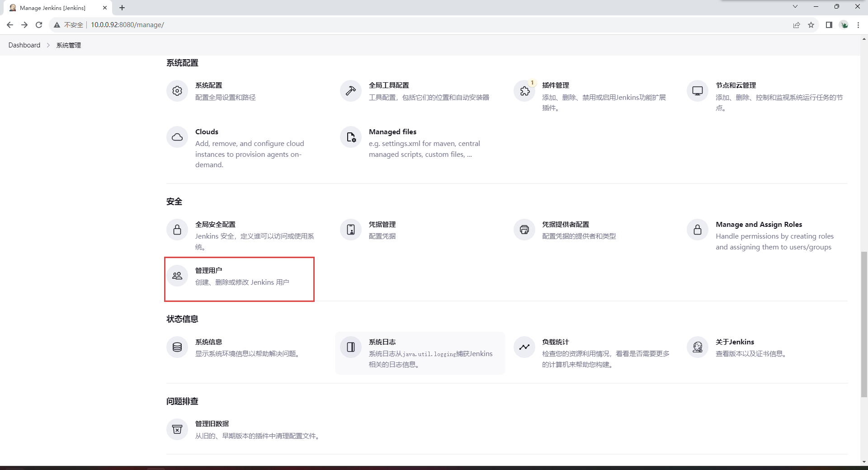Open the database icon for 系统信息

pos(177,347)
